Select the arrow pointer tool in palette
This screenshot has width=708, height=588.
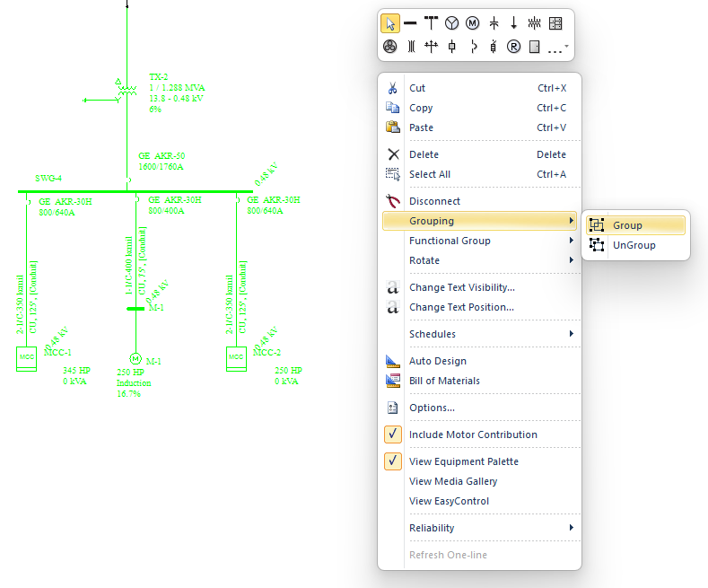click(x=389, y=23)
